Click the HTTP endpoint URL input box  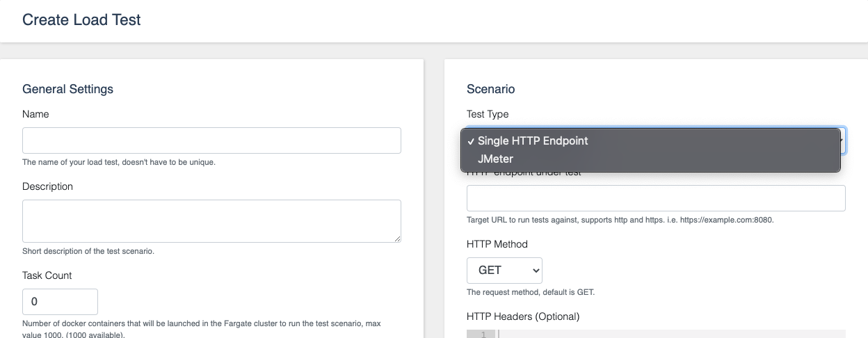[656, 198]
